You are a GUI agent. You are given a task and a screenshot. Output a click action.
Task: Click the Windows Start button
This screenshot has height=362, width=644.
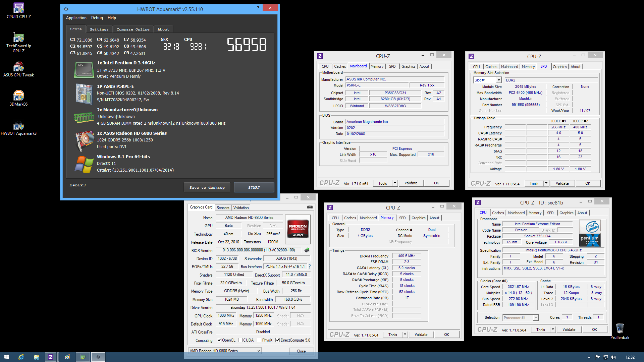[x=6, y=357]
